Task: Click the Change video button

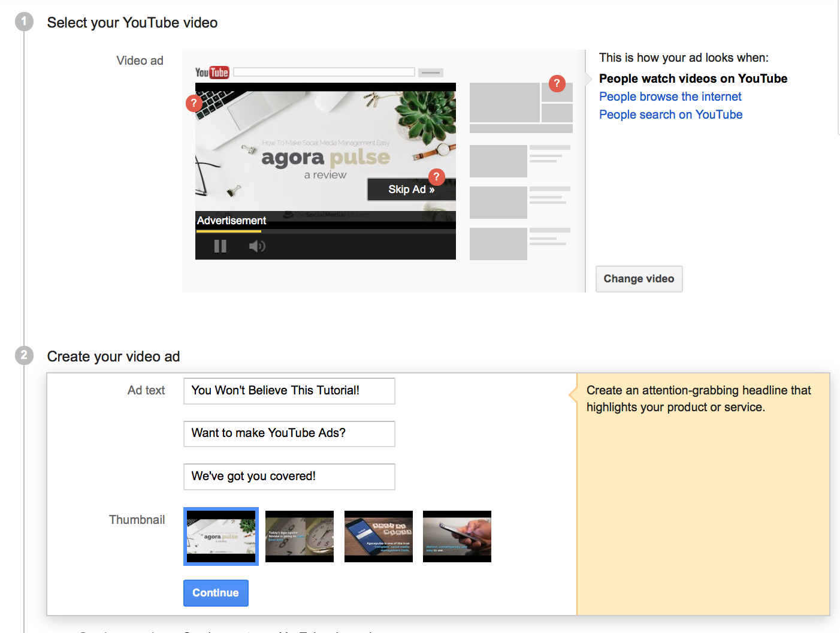Action: [x=639, y=279]
